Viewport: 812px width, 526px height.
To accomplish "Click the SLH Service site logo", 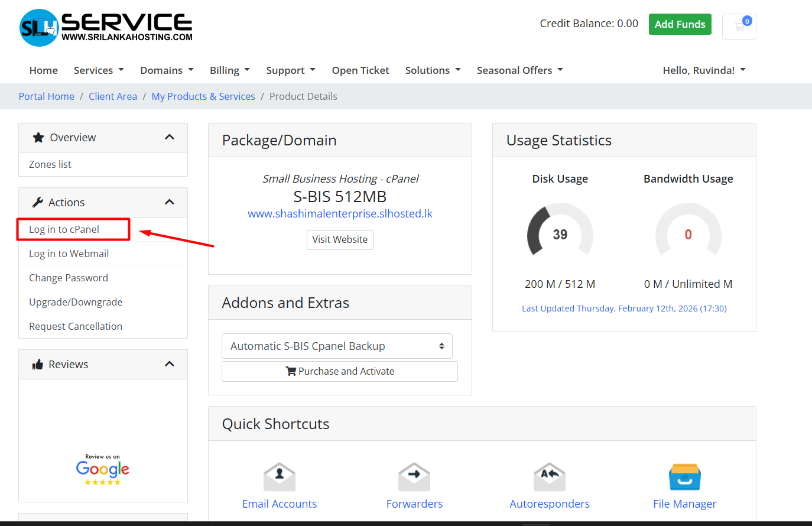I will click(x=106, y=28).
